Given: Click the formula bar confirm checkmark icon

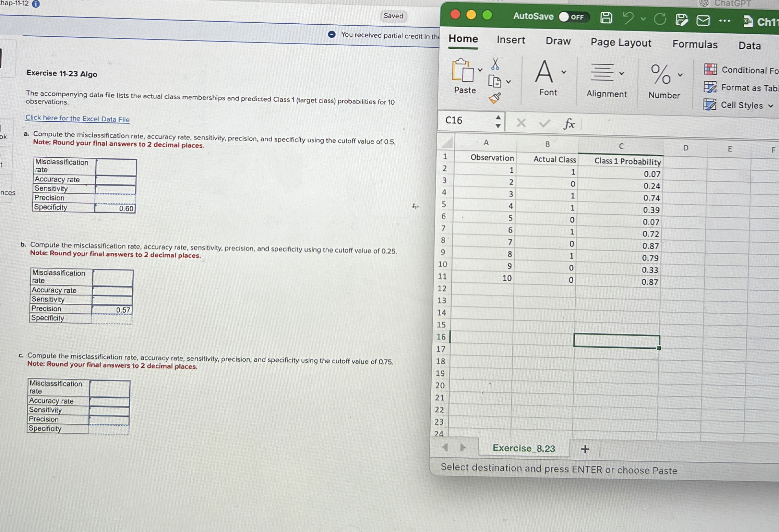Looking at the screenshot, I should [x=544, y=123].
